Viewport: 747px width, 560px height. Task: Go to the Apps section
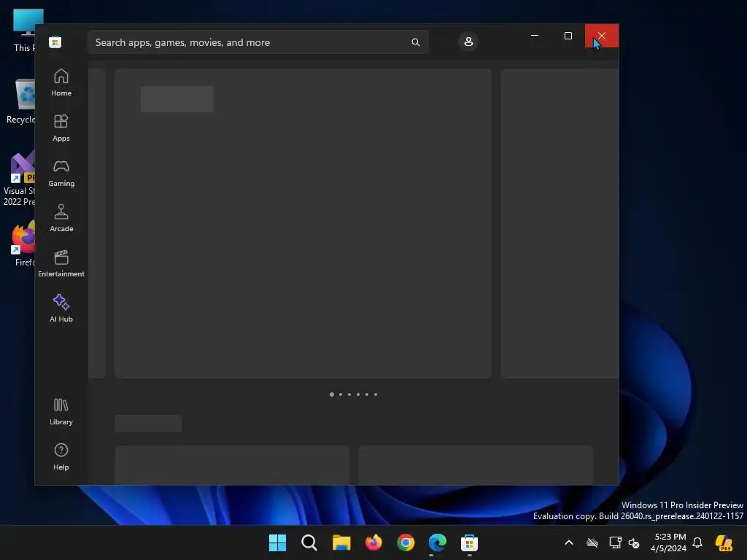tap(61, 128)
